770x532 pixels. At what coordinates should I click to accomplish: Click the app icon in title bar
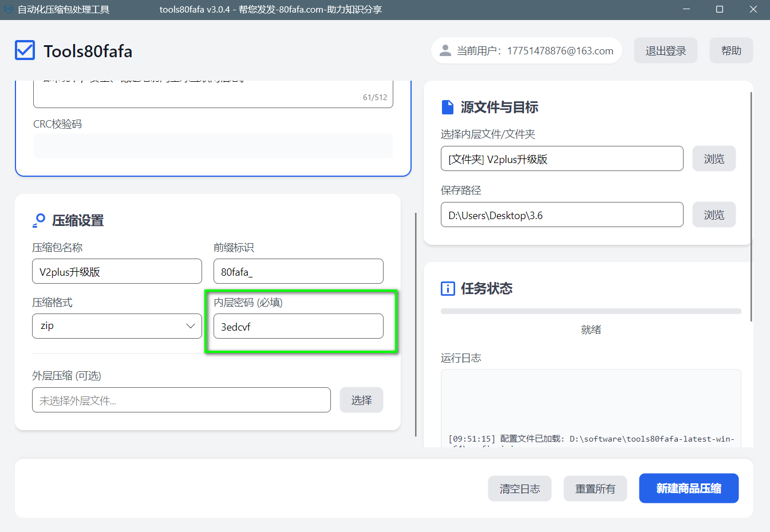click(8, 9)
